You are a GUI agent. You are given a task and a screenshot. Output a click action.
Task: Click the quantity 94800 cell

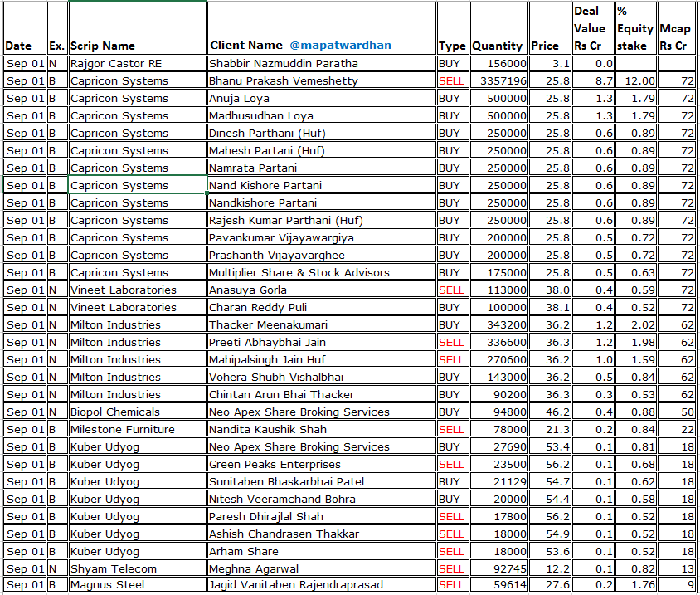(x=499, y=412)
